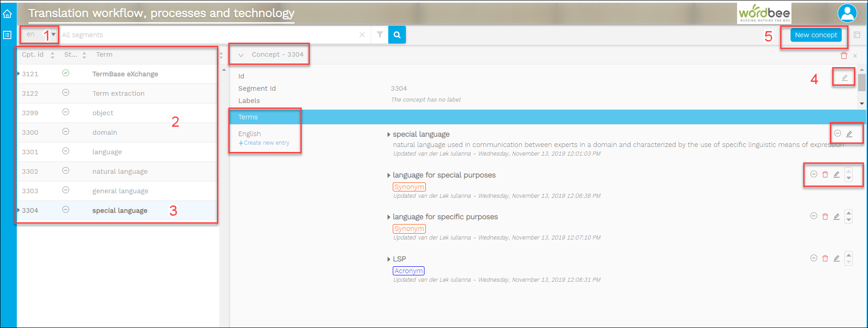Collapse the Concept - 3304 panel

(241, 55)
